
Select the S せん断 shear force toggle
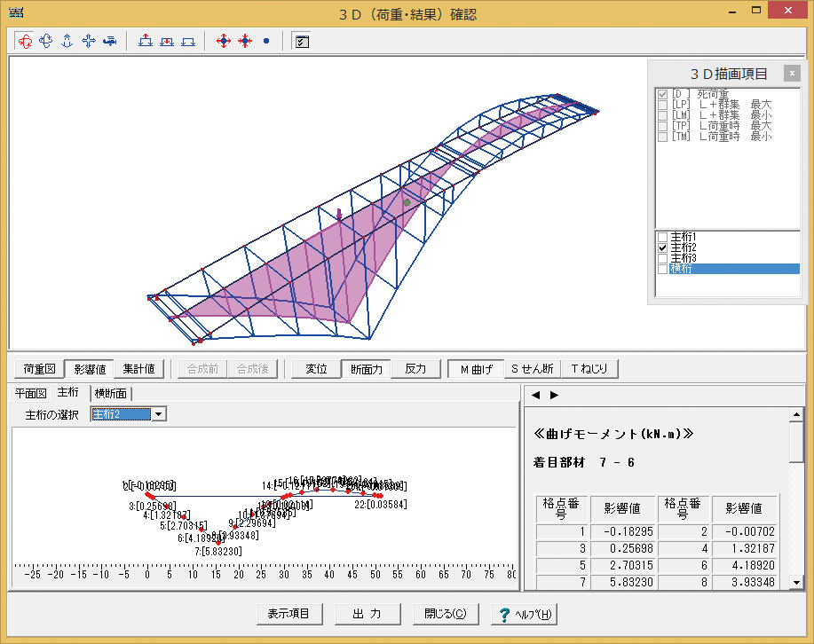531,369
